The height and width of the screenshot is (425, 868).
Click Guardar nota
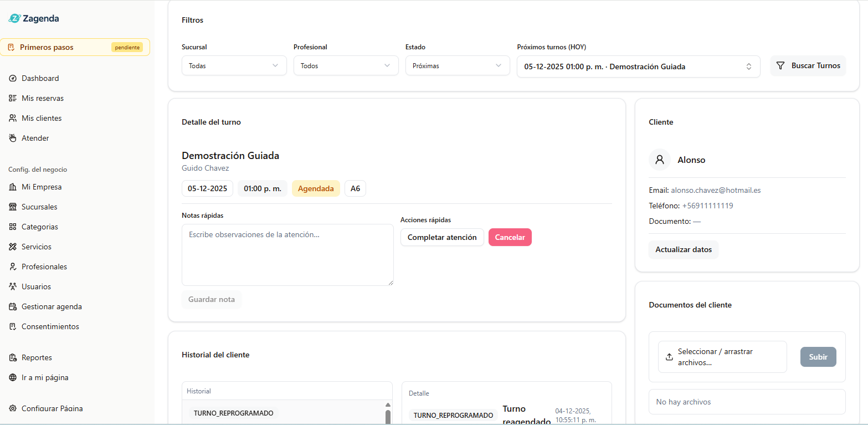(x=212, y=299)
